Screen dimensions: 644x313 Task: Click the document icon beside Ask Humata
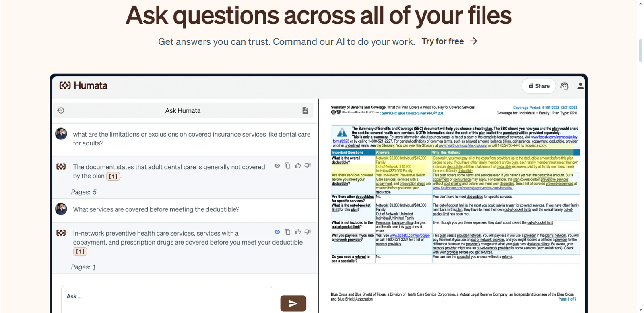tap(305, 110)
